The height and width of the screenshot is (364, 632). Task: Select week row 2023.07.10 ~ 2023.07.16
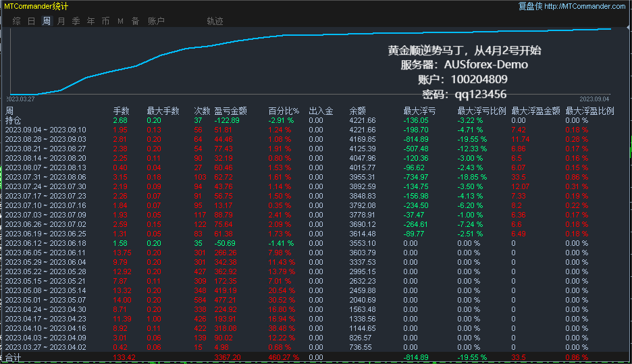tap(45, 205)
